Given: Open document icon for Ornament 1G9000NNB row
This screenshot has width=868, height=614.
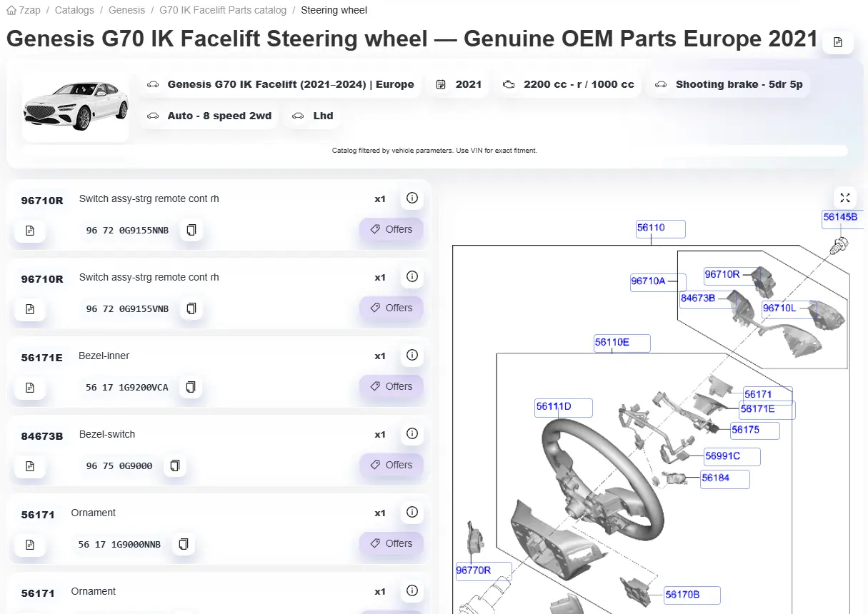Looking at the screenshot, I should (x=30, y=545).
